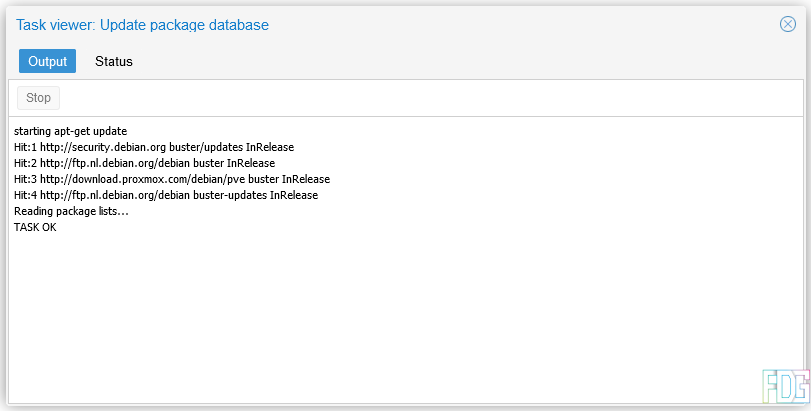811x411 pixels.
Task: Close the Task viewer dialog
Action: tap(787, 25)
